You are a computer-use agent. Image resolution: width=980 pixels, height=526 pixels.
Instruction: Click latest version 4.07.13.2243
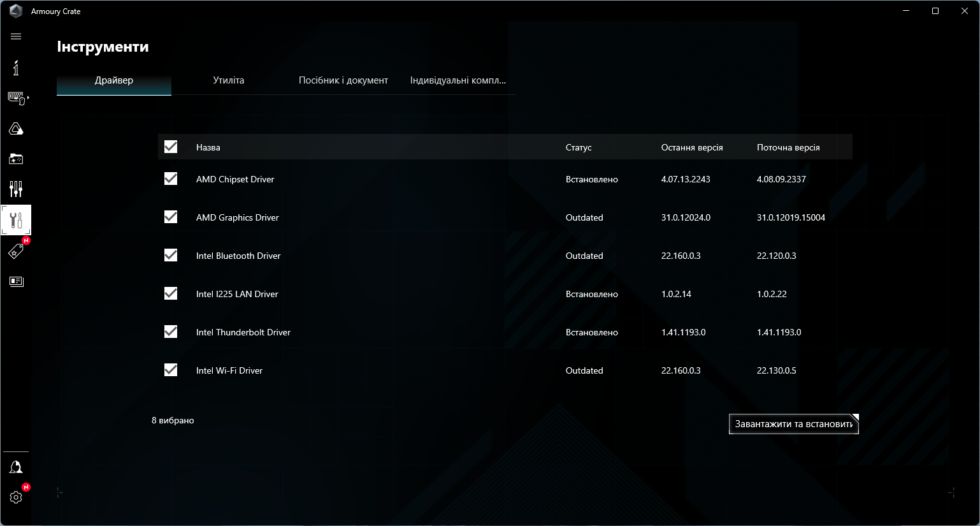686,179
